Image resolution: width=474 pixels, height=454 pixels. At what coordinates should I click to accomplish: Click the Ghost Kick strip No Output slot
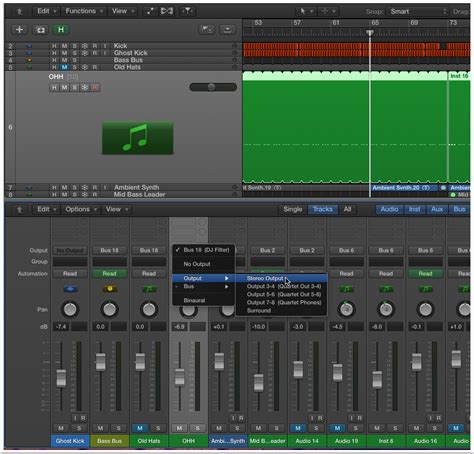tap(70, 250)
